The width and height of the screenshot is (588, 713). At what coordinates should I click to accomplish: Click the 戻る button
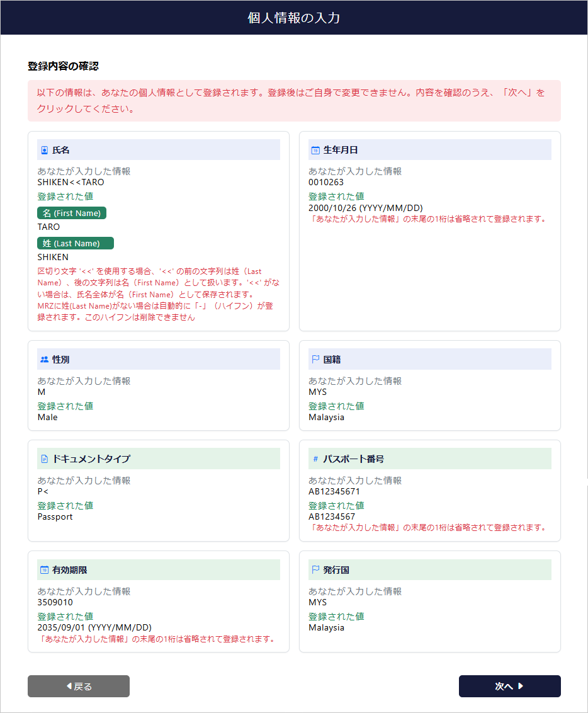(78, 686)
